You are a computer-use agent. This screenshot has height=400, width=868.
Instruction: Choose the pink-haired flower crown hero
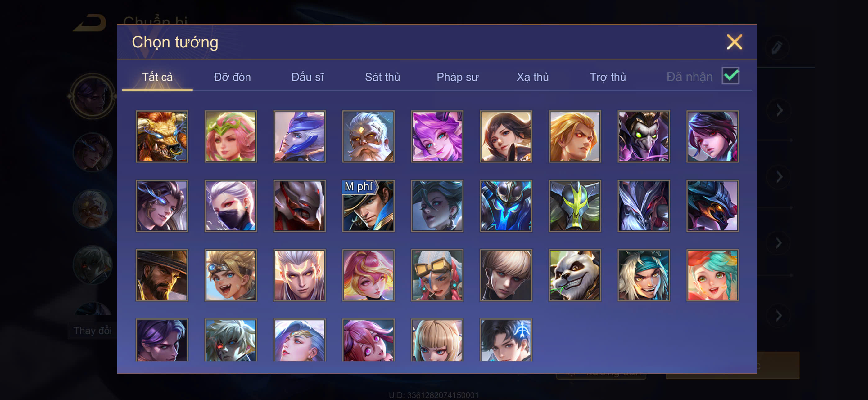click(231, 136)
